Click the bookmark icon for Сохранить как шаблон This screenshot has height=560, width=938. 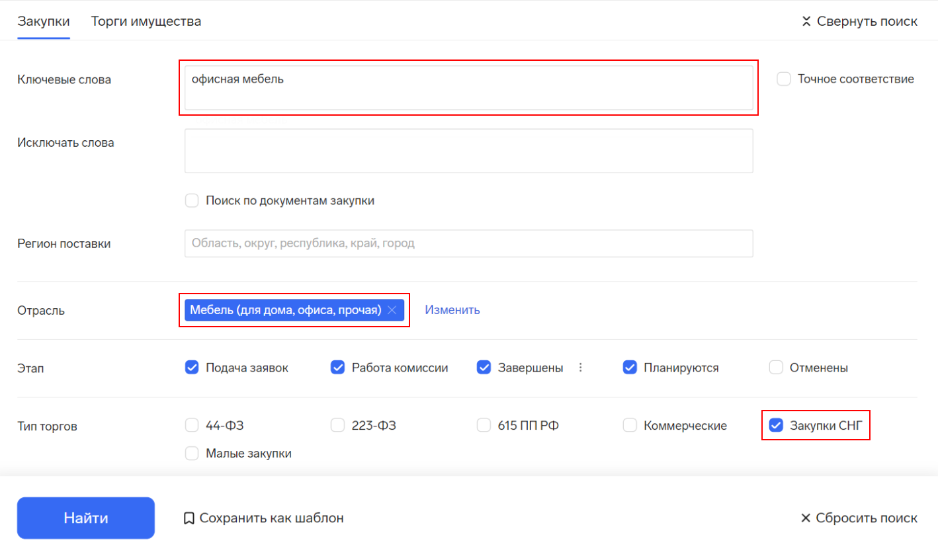(x=189, y=518)
